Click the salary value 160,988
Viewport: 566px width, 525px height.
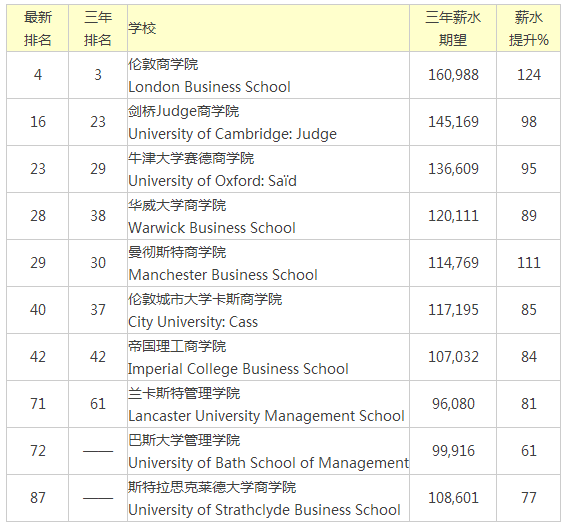pos(453,75)
